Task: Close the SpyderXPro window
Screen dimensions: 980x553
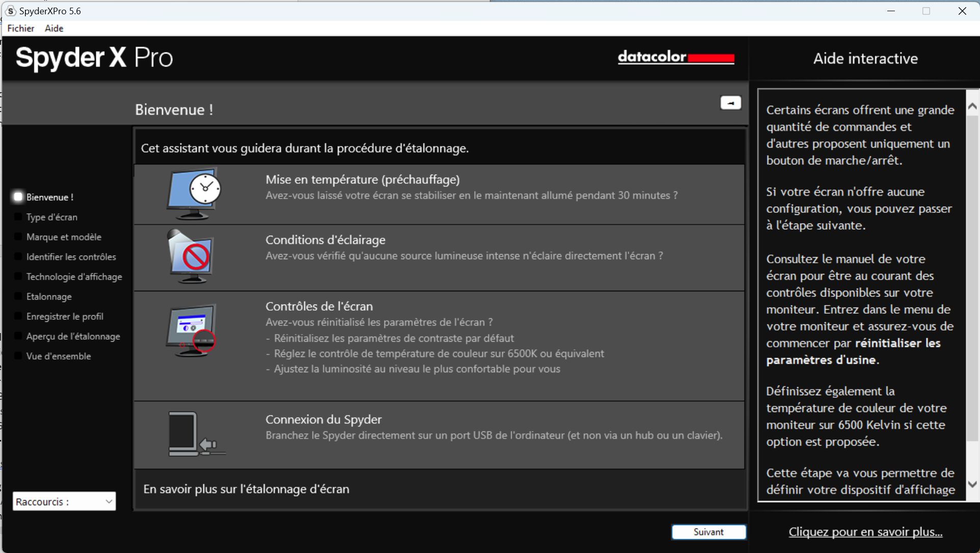Action: pos(962,11)
